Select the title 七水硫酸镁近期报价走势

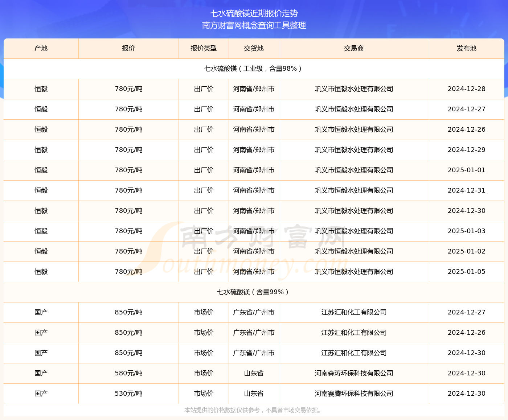(254, 13)
